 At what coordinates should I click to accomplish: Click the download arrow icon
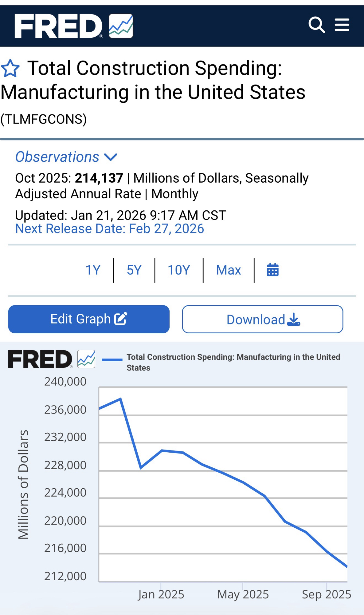pos(294,319)
